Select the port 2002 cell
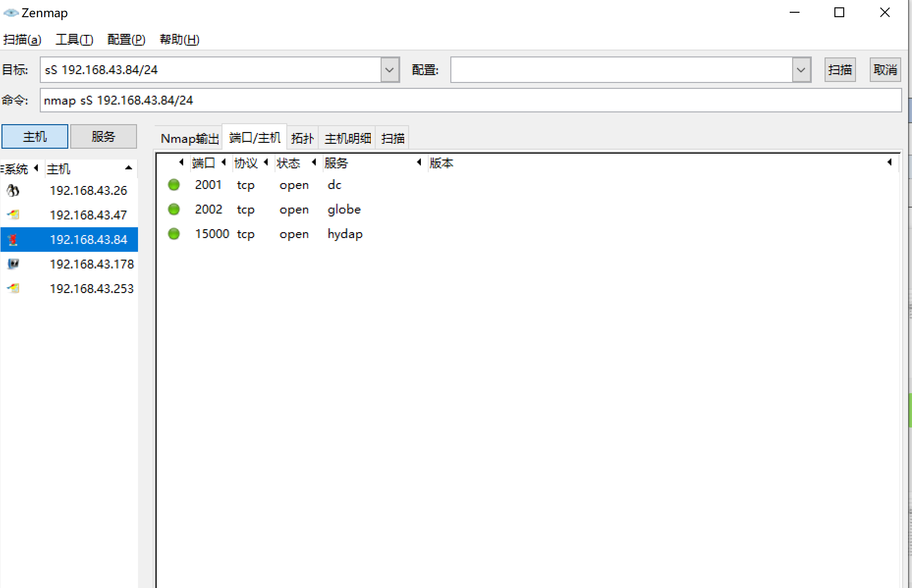Screen dimensions: 912x588 208,210
